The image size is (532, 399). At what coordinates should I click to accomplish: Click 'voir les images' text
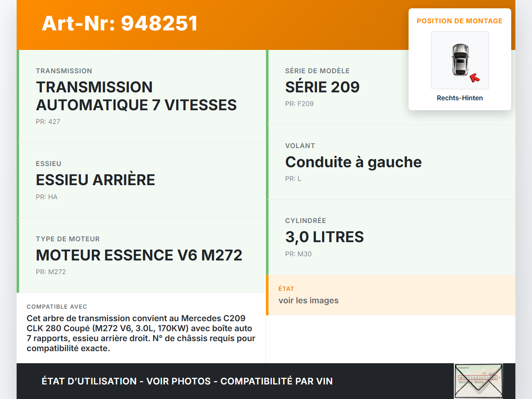point(308,300)
